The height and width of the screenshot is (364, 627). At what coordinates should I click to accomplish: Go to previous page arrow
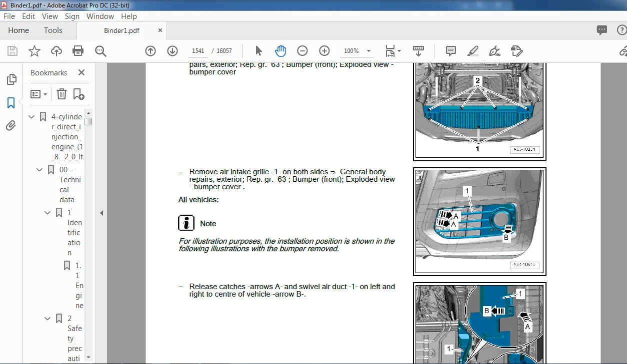click(x=150, y=51)
